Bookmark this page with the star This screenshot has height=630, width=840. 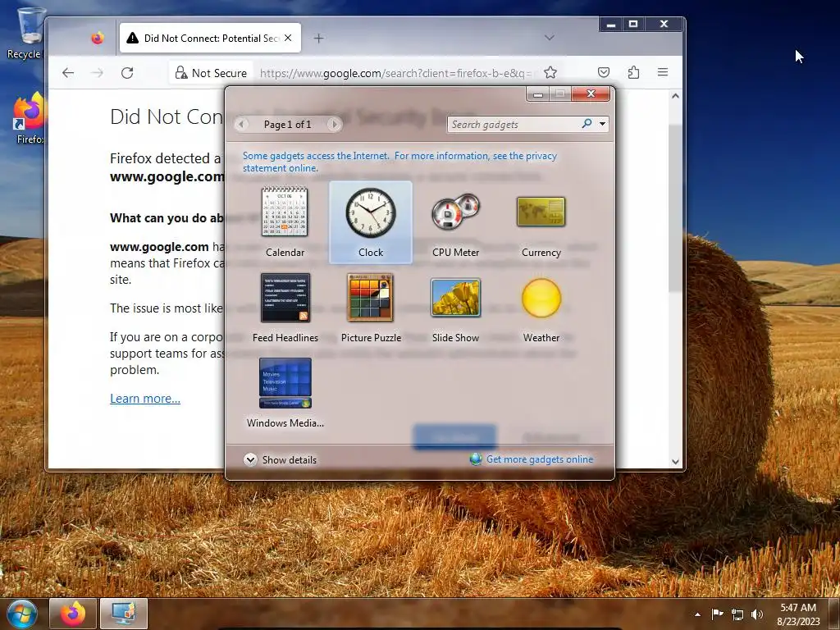[x=550, y=72]
